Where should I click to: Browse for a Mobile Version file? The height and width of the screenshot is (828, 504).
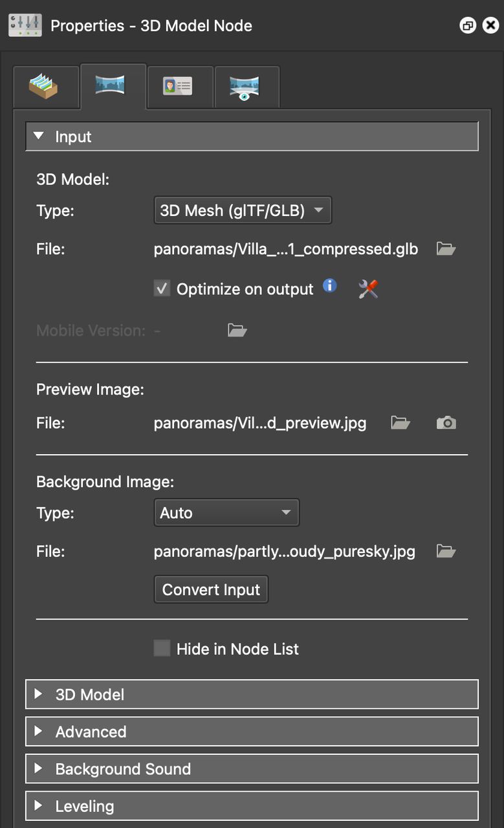(x=237, y=331)
